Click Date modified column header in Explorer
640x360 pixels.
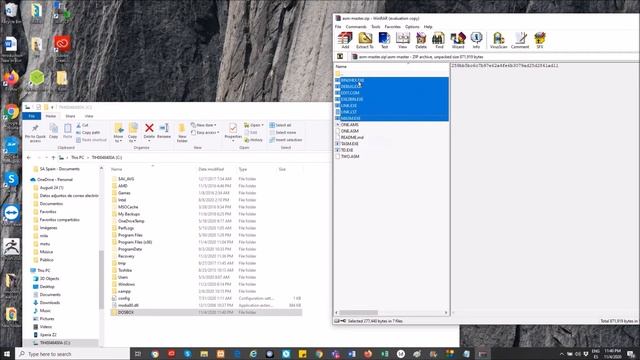(211, 169)
